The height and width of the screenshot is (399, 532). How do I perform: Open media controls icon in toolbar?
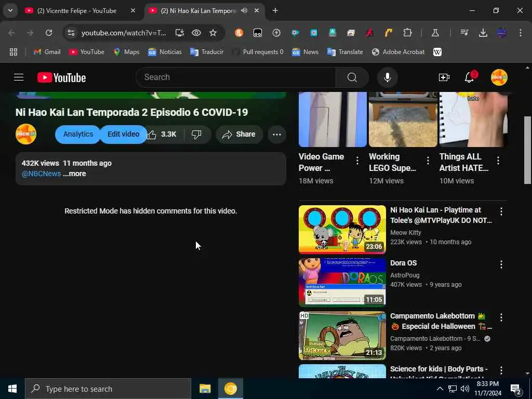click(x=464, y=33)
